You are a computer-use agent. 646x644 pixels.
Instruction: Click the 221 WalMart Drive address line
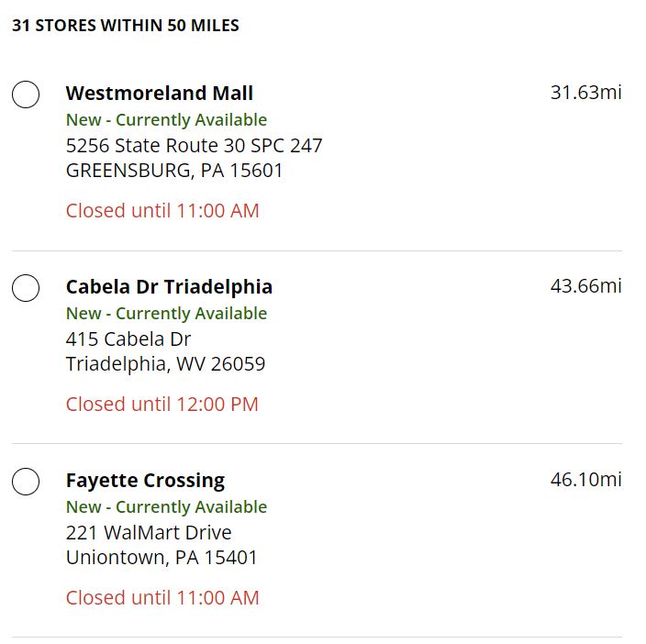pyautogui.click(x=149, y=532)
